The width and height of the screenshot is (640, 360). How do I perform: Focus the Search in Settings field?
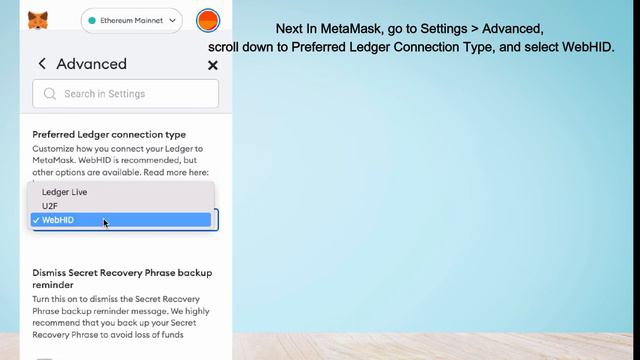click(x=126, y=94)
